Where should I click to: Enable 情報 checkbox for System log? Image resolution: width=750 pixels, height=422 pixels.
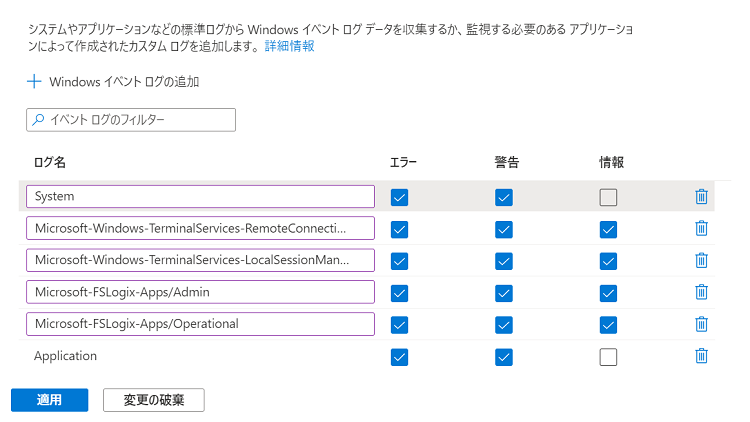pyautogui.click(x=608, y=197)
